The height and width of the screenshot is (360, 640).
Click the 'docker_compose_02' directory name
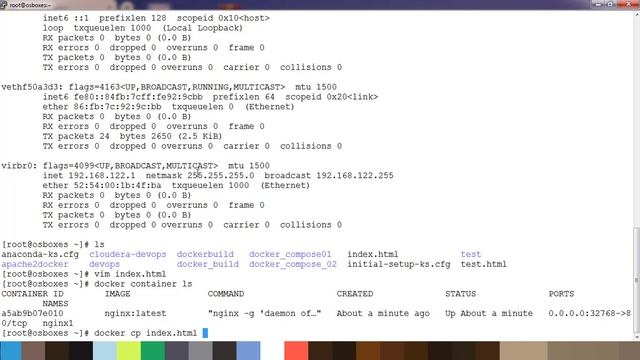coord(293,264)
